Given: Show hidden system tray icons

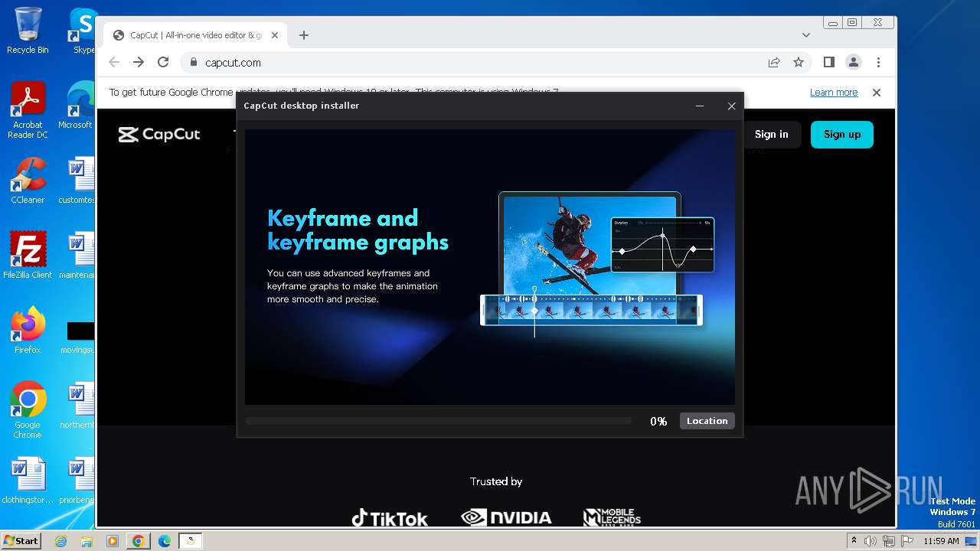Looking at the screenshot, I should point(854,541).
